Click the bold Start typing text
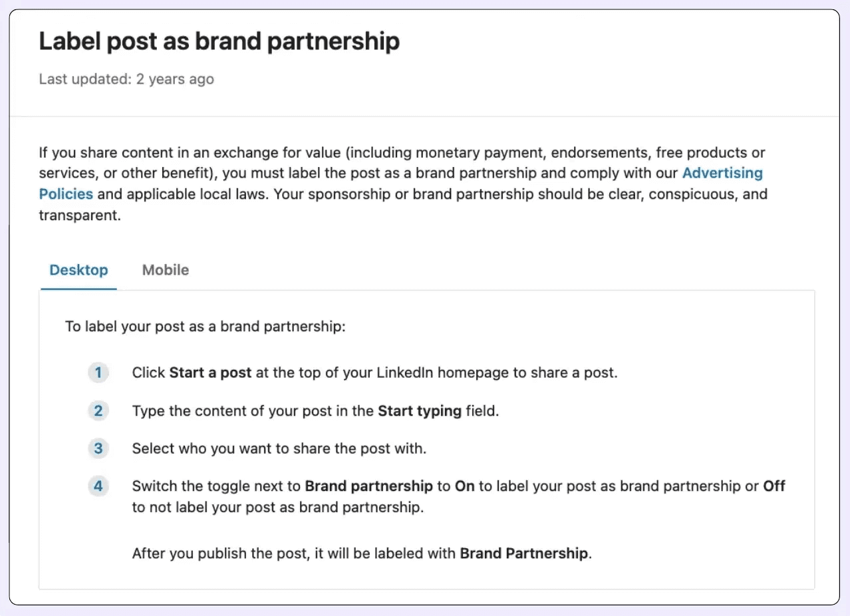The image size is (850, 616). coord(422,410)
